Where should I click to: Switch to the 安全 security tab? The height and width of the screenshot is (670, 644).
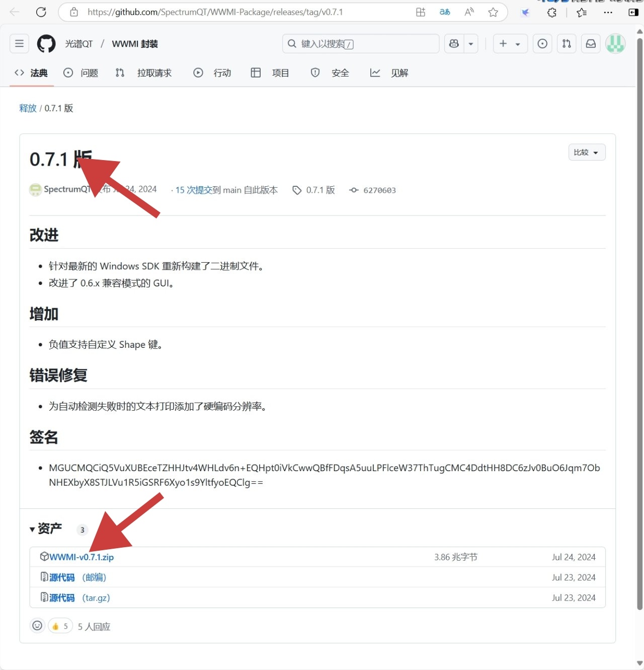pos(330,73)
